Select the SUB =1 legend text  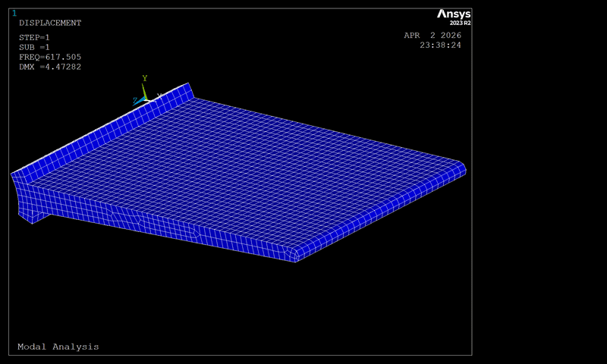coord(34,47)
